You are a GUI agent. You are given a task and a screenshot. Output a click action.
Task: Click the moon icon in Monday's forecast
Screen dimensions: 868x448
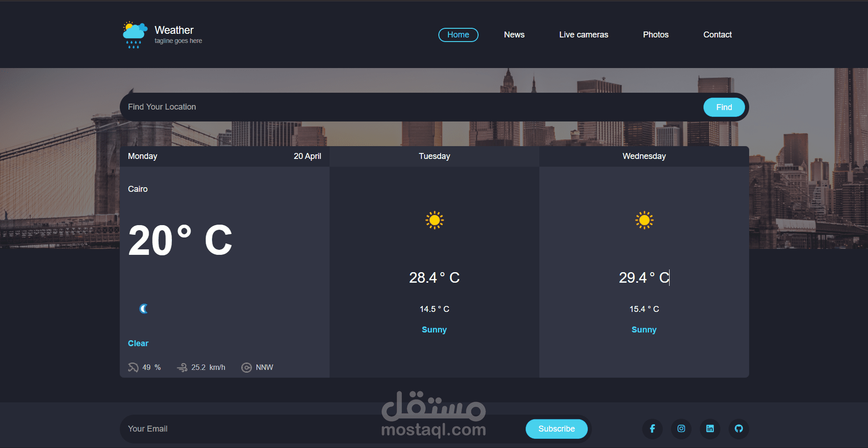point(144,308)
